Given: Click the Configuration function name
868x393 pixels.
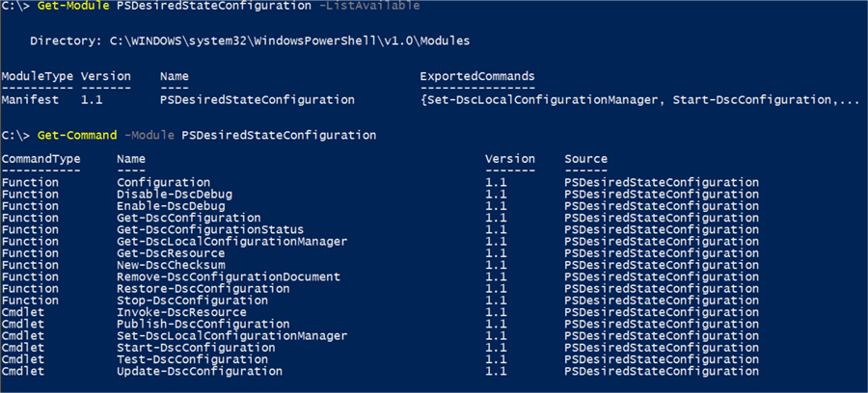Looking at the screenshot, I should pos(163,182).
